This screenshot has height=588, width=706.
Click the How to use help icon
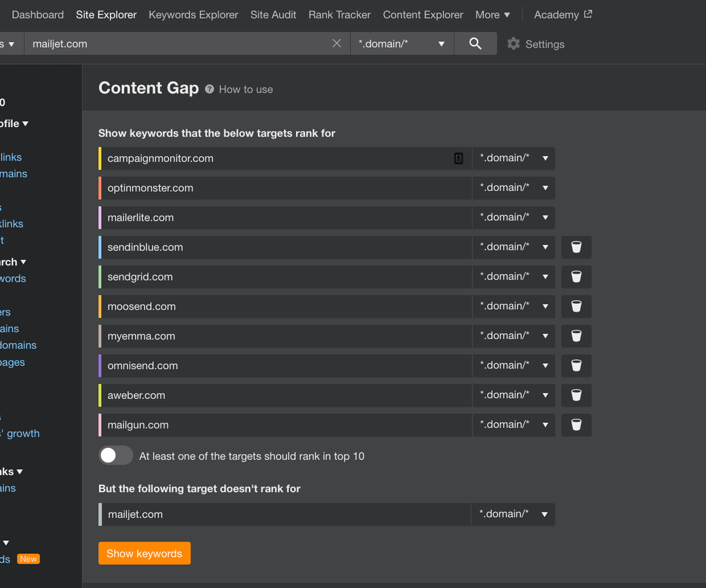(209, 89)
